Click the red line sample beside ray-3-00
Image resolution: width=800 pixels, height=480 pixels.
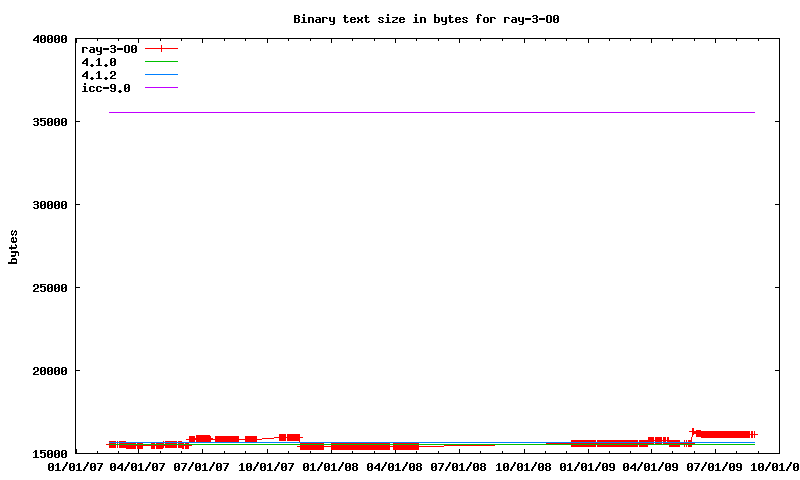pyautogui.click(x=161, y=48)
